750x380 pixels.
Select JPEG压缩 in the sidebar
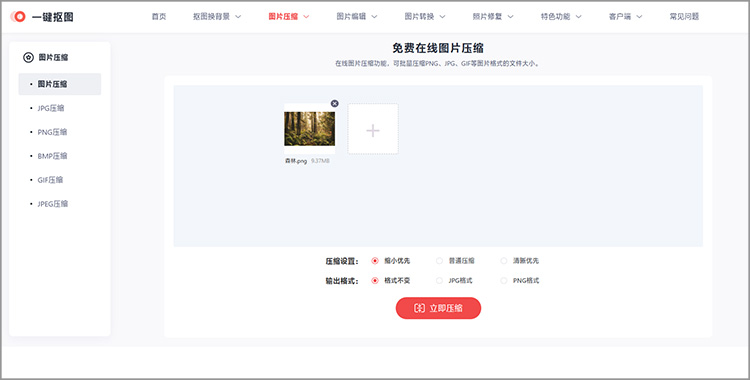tap(53, 204)
